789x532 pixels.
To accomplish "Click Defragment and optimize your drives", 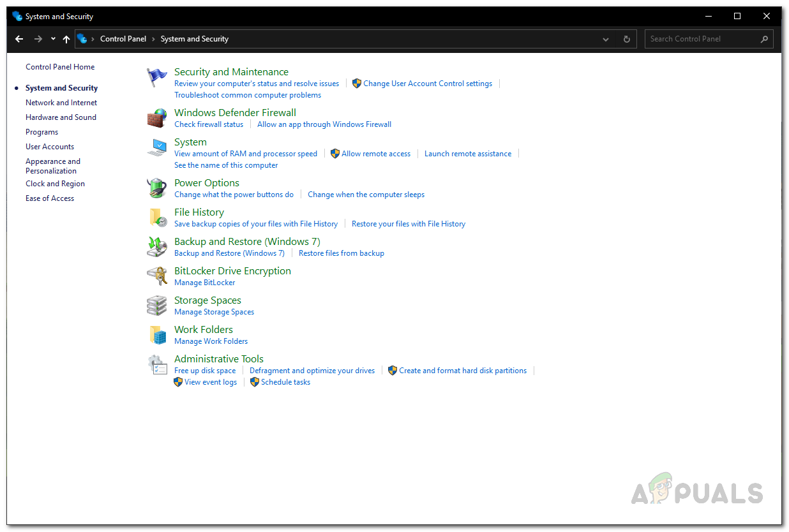I will coord(312,371).
